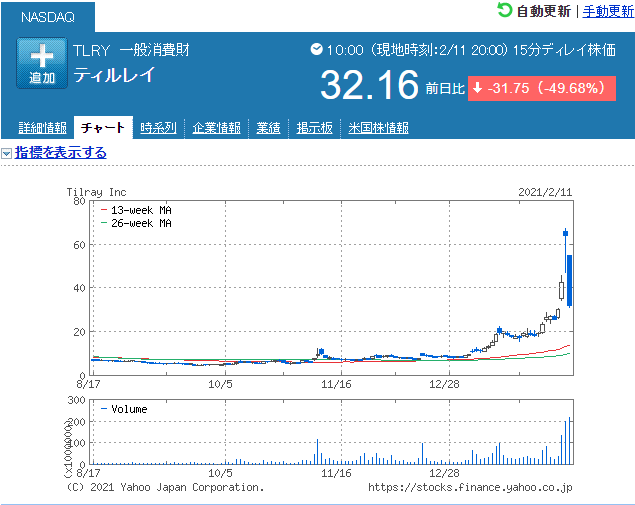Click the ティルレイ company name
The width and height of the screenshot is (635, 505).
pyautogui.click(x=114, y=75)
